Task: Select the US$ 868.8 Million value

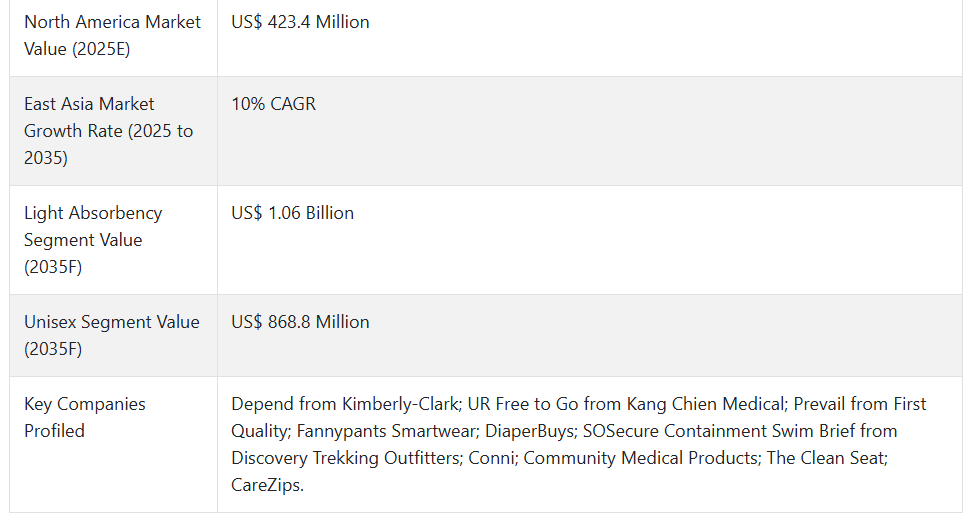Action: [300, 322]
